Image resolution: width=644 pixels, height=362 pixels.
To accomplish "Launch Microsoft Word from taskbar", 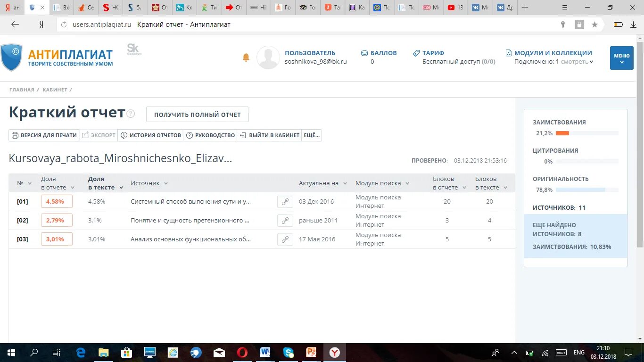I will pos(265,353).
